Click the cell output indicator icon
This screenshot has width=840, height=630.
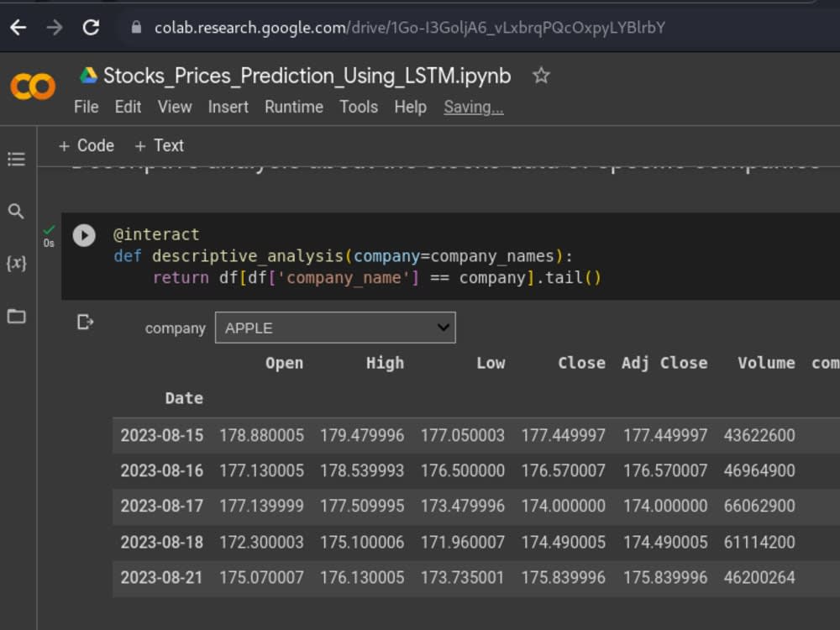pyautogui.click(x=85, y=322)
